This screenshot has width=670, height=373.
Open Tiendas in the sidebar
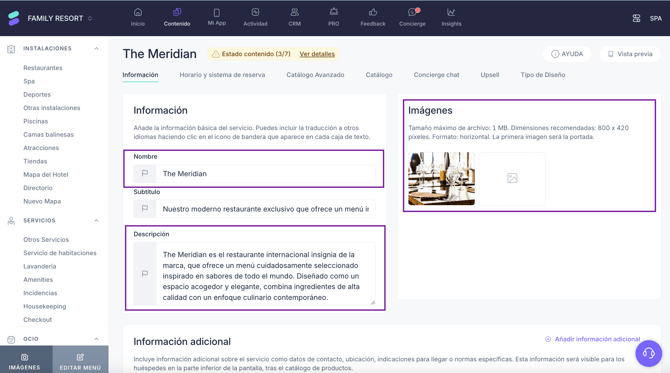click(x=35, y=161)
